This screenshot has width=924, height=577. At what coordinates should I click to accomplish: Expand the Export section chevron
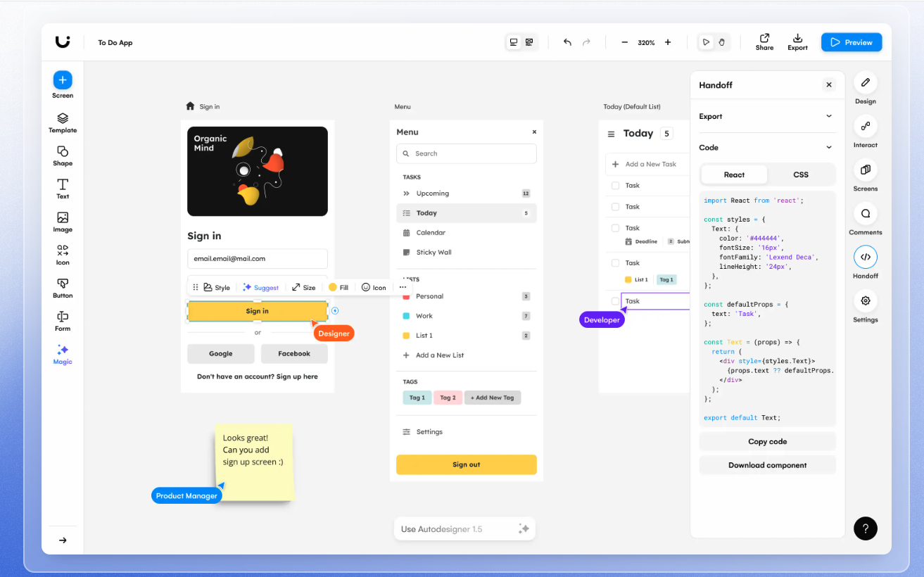829,116
